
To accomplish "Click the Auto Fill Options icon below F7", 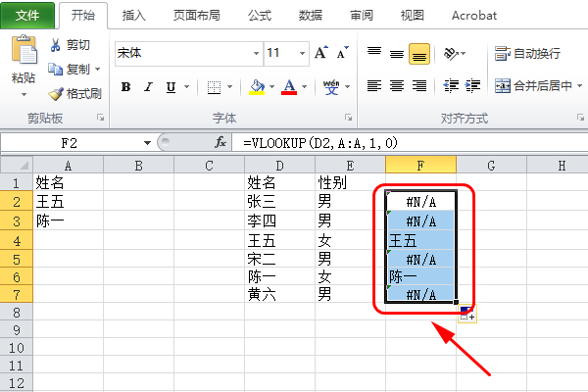I will coord(467,314).
